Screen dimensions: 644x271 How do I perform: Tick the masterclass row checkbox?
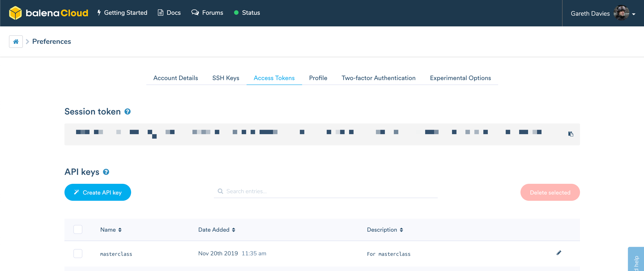click(x=78, y=254)
